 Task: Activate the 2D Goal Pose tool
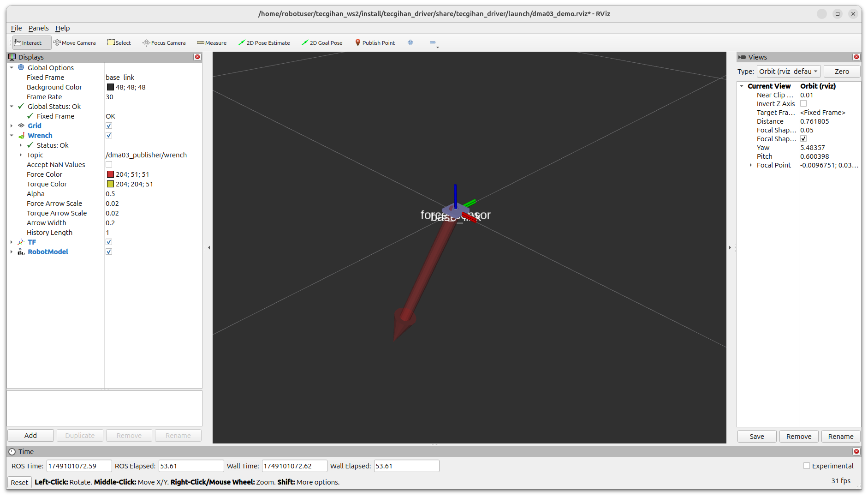click(322, 42)
